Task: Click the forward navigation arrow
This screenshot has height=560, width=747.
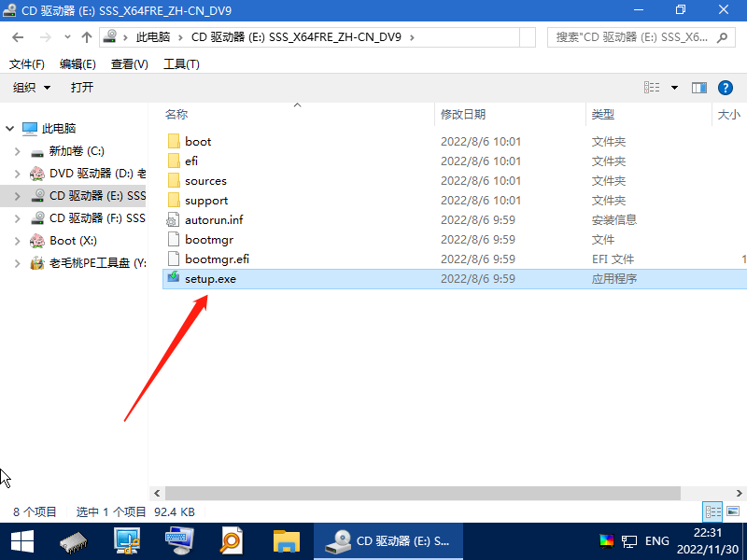Action: tap(45, 37)
